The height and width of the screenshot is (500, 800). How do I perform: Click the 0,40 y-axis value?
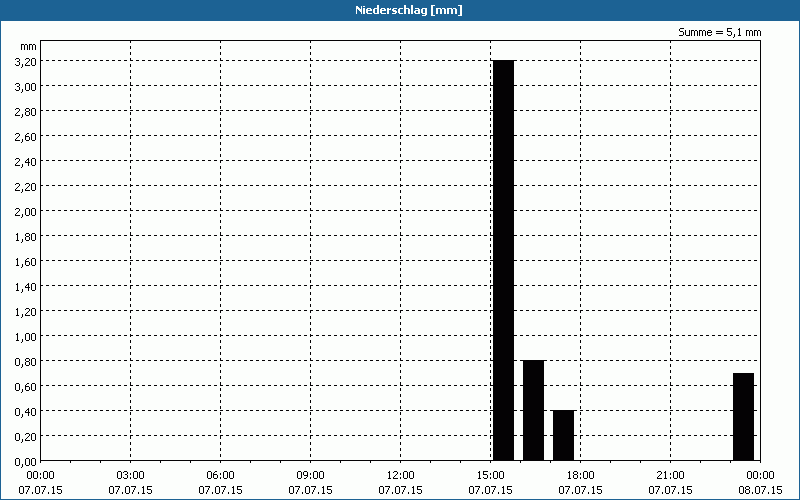[26, 411]
